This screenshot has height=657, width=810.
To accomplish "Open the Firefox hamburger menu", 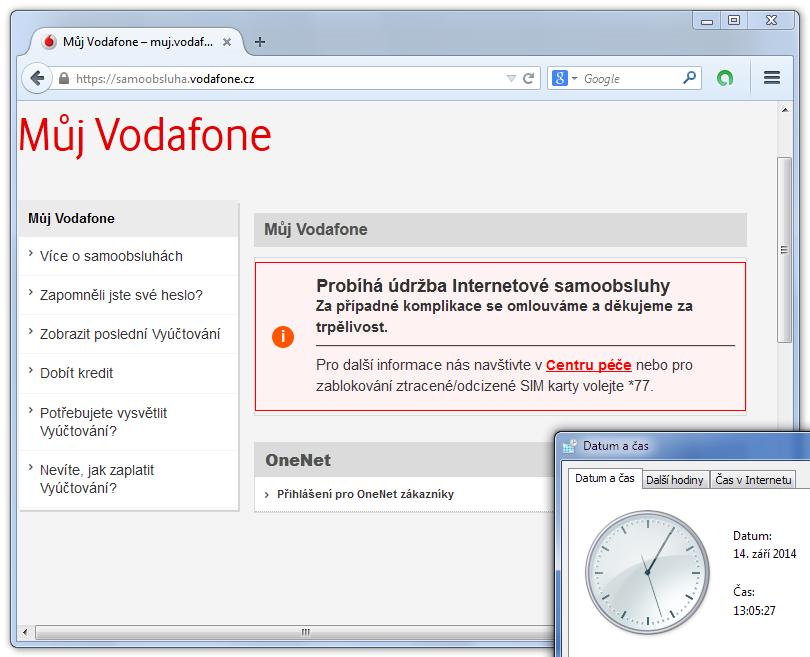I will tap(771, 78).
